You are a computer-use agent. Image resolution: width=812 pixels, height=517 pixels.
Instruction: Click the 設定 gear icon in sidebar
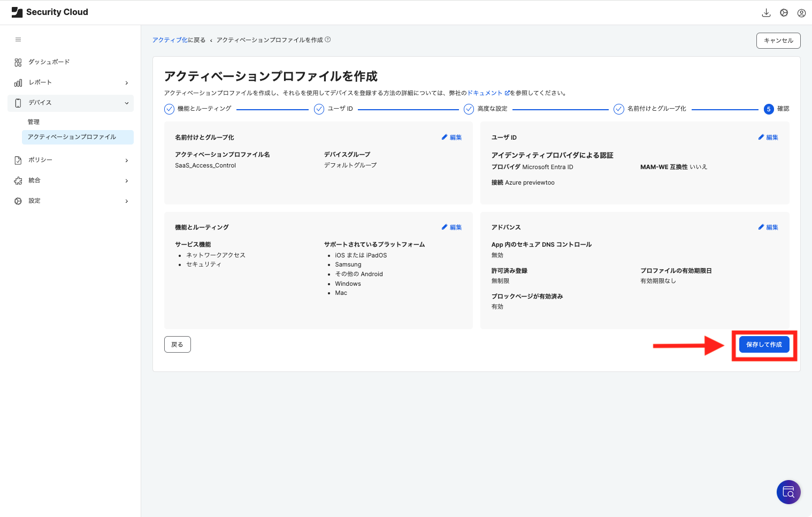coord(18,201)
